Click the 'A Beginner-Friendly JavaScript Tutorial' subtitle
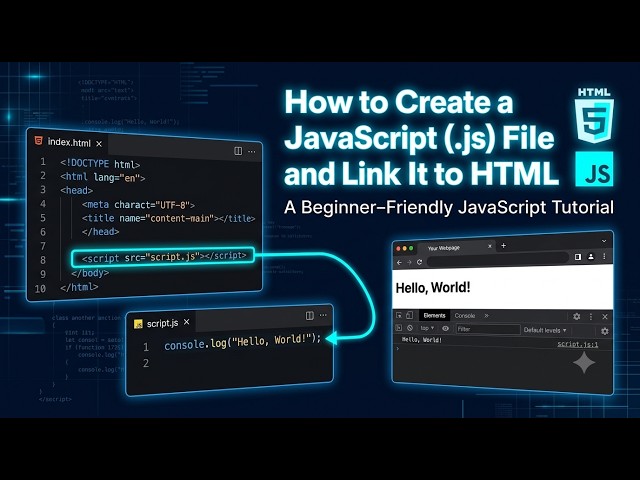 [x=449, y=207]
